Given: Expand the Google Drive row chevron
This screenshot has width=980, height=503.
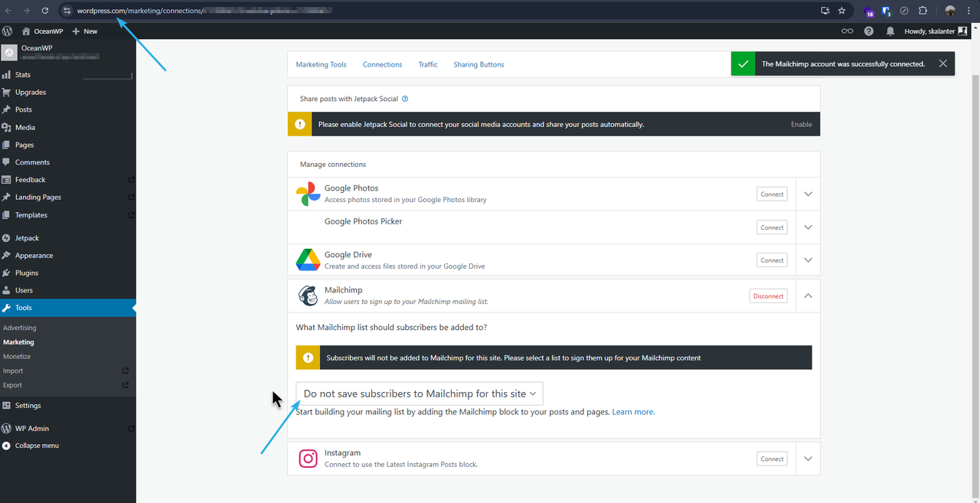Looking at the screenshot, I should pyautogui.click(x=808, y=260).
